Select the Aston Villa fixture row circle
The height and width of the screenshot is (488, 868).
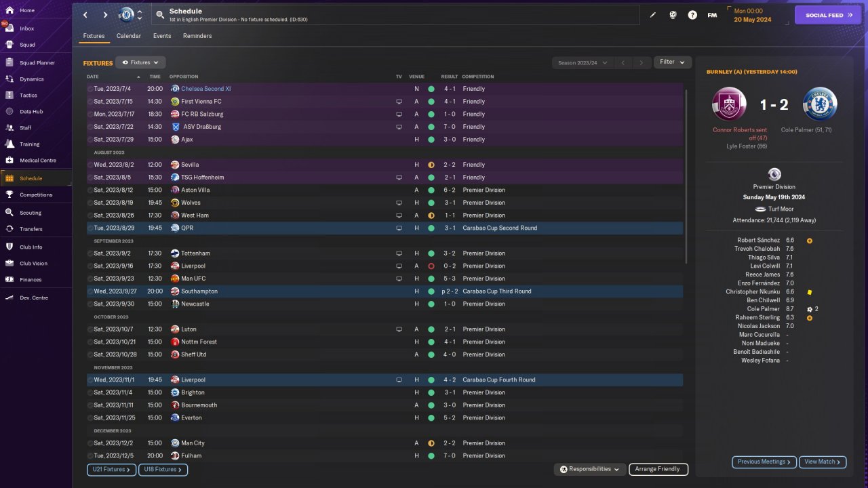[90, 190]
